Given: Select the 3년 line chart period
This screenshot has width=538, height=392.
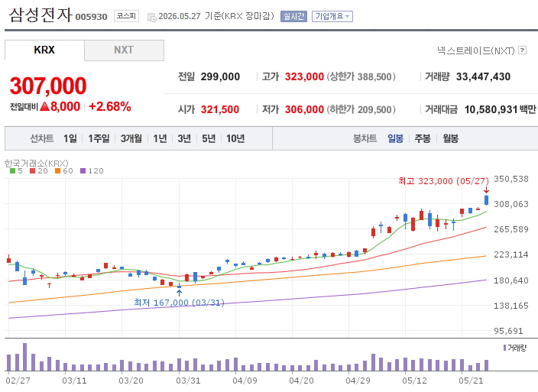Looking at the screenshot, I should click(x=184, y=138).
